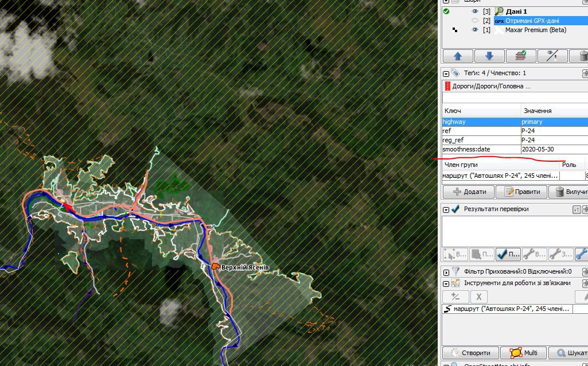Open validation panel preferences icon
588x366 pixels.
tap(577, 209)
